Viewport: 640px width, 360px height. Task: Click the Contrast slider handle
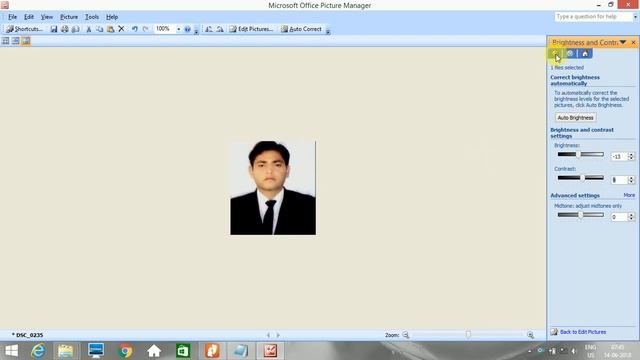point(582,178)
